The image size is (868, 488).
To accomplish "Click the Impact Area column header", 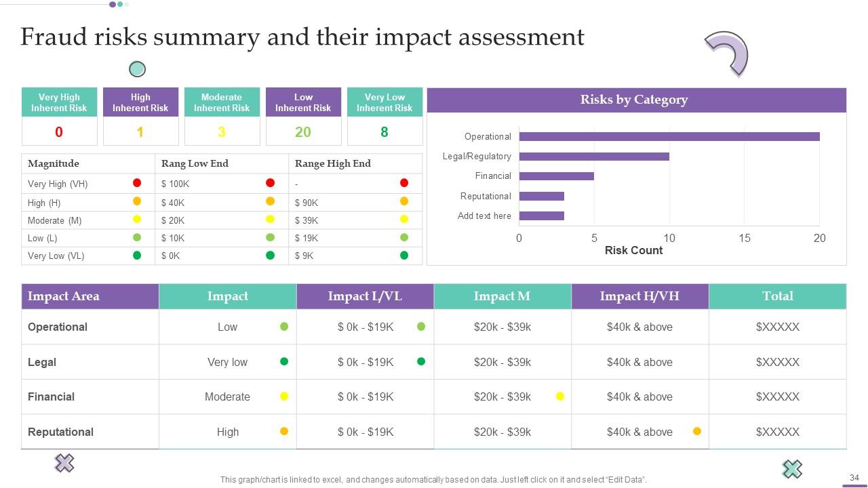I will pos(64,296).
